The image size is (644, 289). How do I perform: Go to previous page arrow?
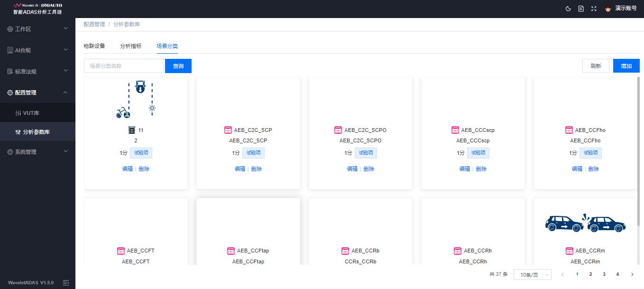click(562, 274)
